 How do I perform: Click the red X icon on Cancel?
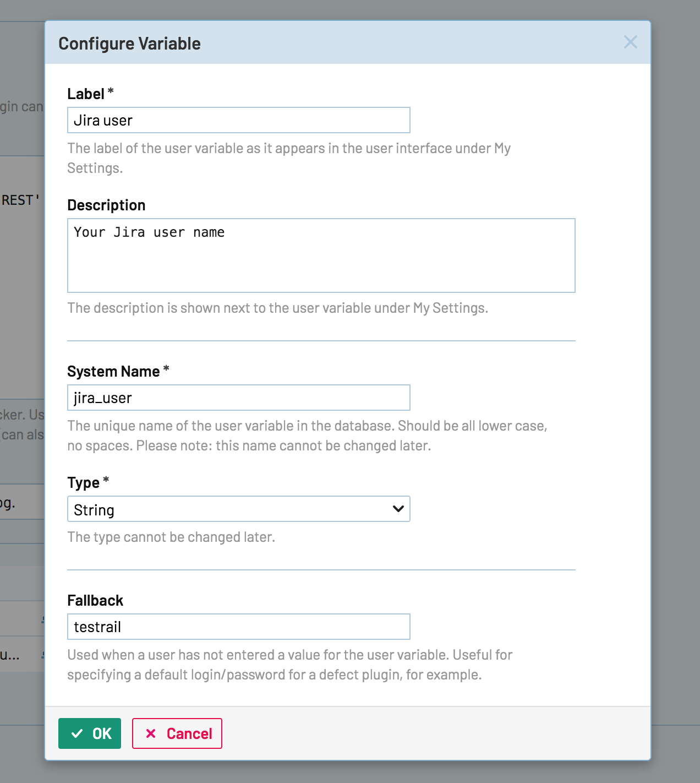point(151,733)
